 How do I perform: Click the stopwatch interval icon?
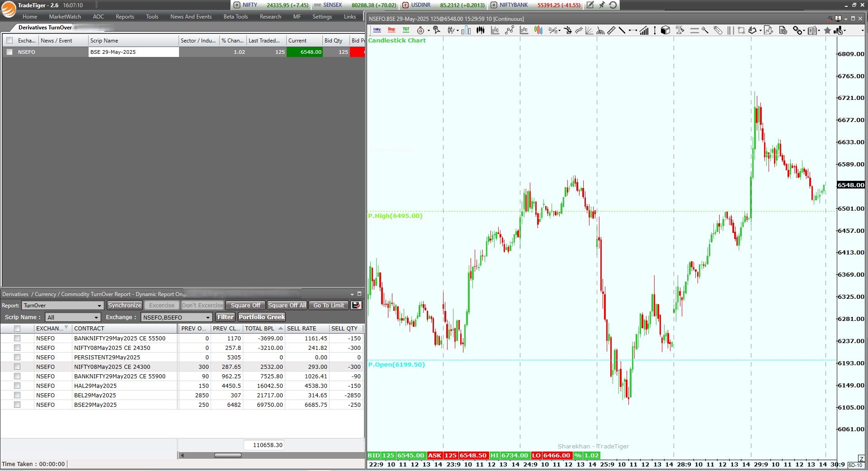(x=420, y=30)
